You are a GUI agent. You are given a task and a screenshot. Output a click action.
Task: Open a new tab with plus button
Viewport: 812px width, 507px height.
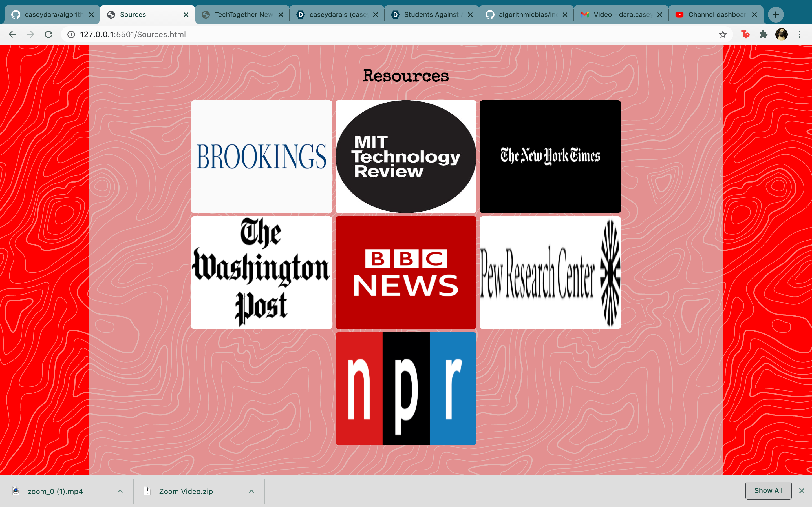point(776,14)
